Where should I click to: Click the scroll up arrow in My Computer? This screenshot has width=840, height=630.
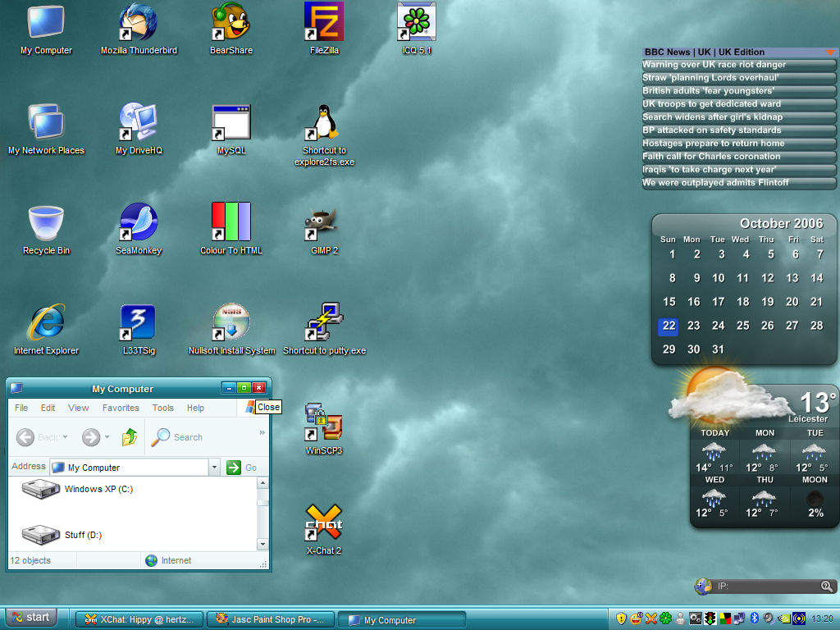tap(262, 483)
